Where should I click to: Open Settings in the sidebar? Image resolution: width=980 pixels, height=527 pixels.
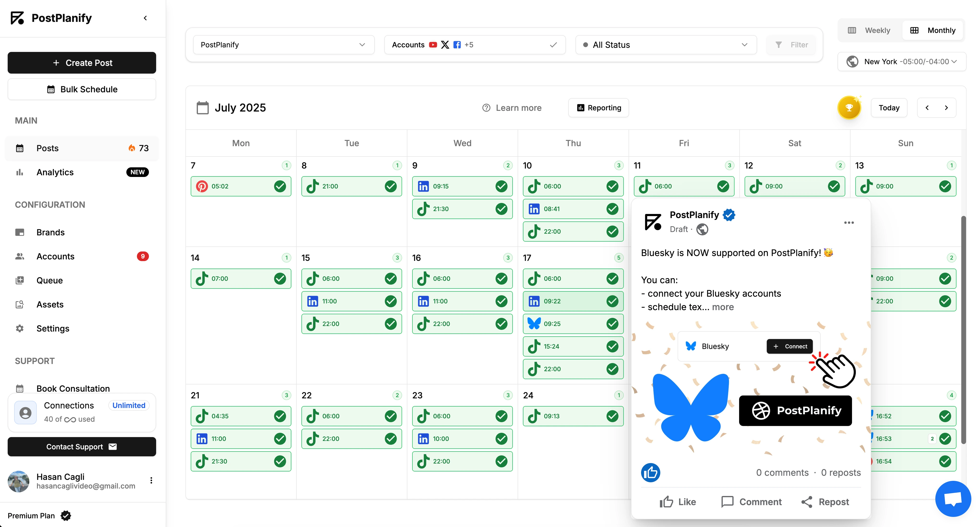(x=82, y=329)
